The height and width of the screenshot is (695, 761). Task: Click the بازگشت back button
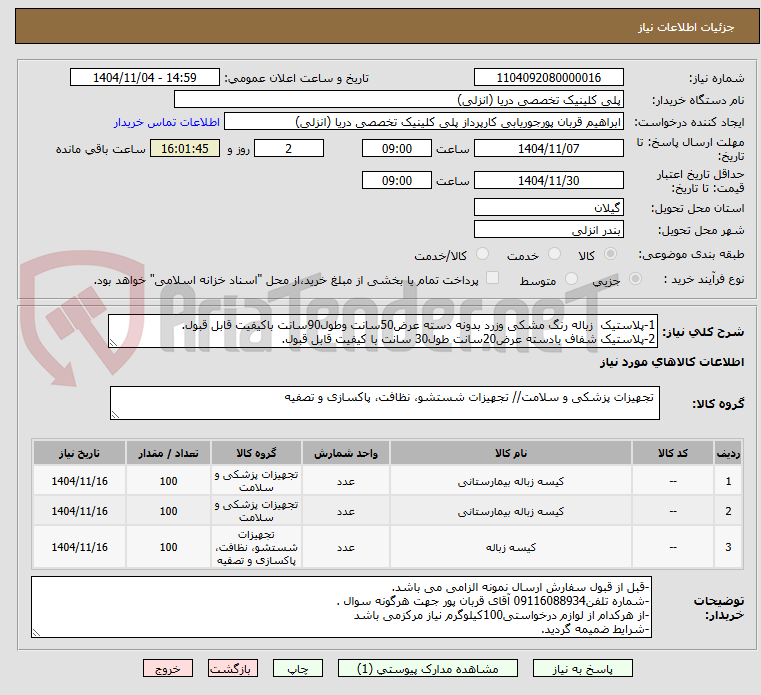click(x=232, y=668)
